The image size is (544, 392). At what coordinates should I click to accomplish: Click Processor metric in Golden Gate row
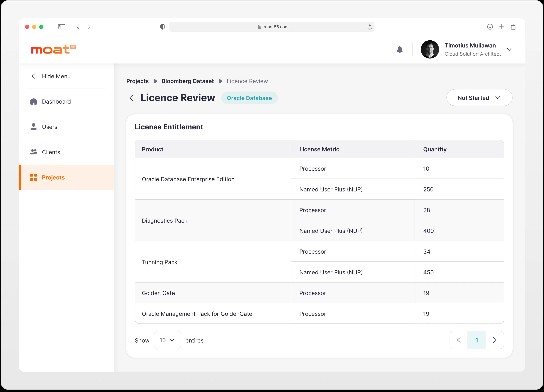[x=313, y=293]
